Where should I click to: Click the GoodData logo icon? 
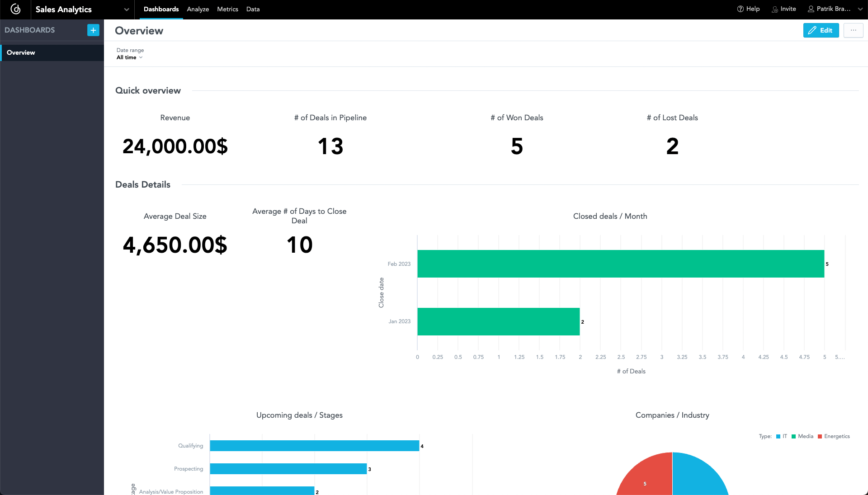coord(16,9)
